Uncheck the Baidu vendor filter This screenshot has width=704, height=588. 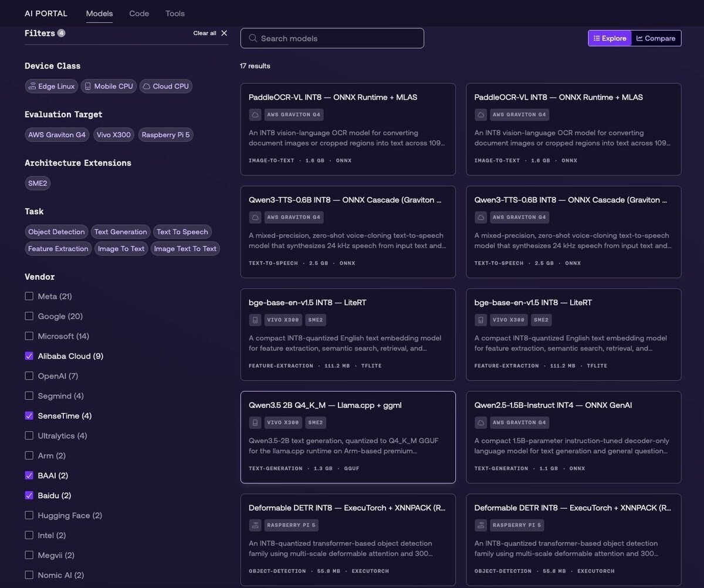tap(29, 496)
